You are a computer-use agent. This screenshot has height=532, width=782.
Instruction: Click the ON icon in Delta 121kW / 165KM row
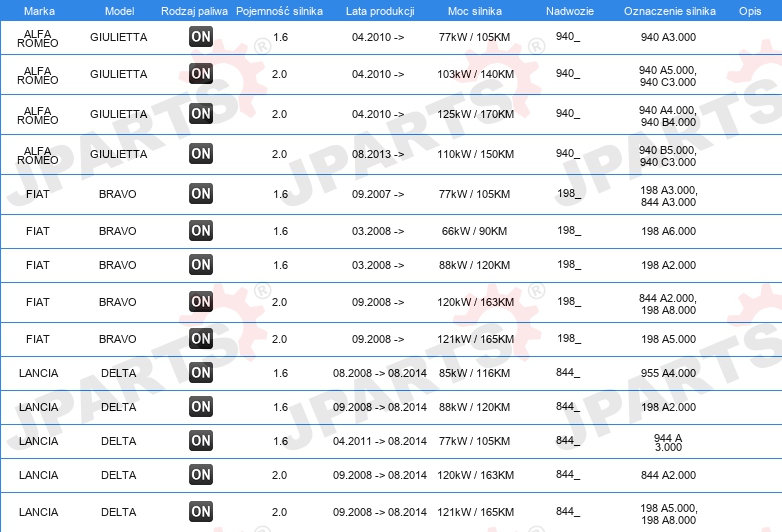[201, 511]
